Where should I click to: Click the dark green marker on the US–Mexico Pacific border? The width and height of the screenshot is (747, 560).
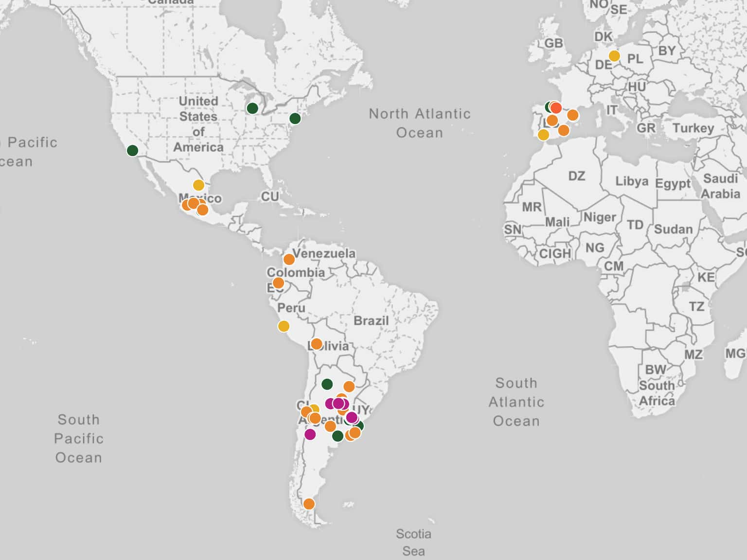[132, 150]
